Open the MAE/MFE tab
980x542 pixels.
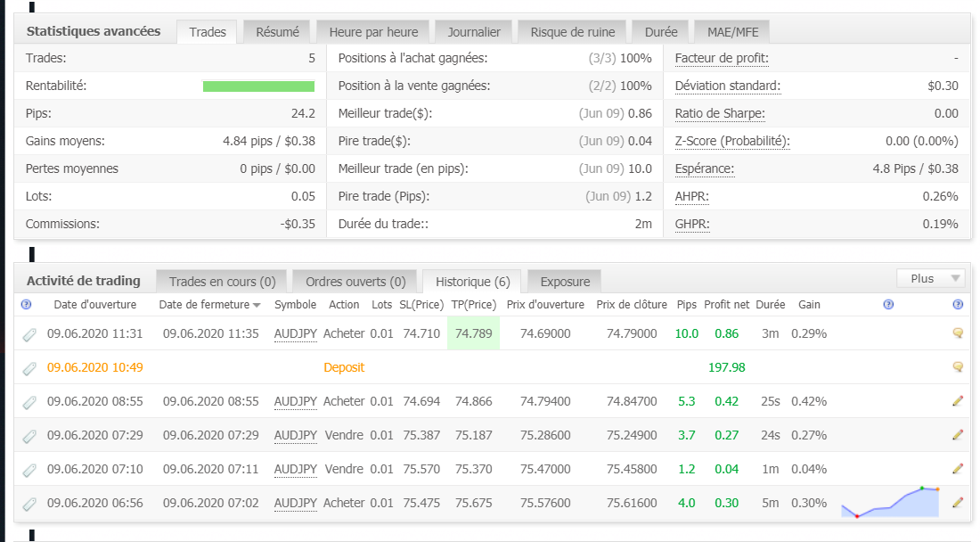(732, 32)
